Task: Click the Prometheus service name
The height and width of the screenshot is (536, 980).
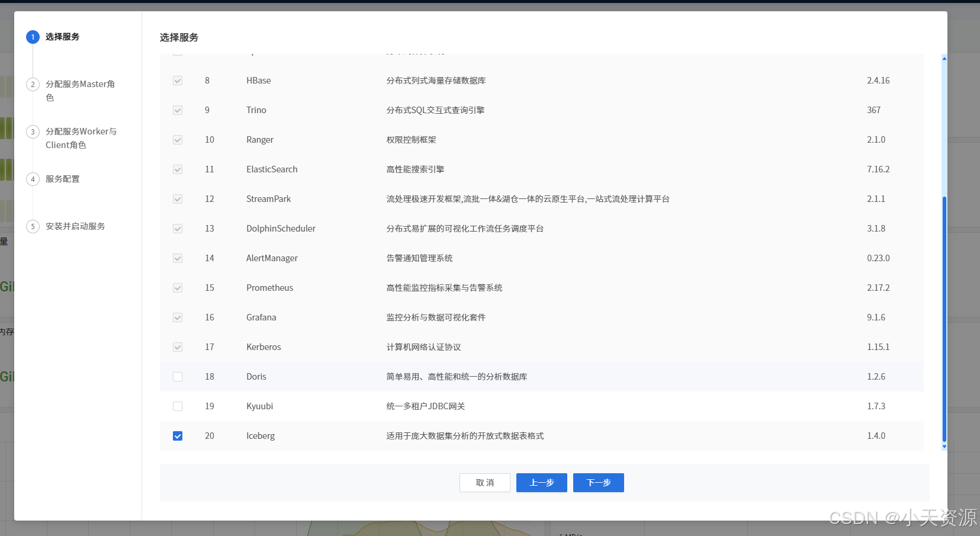Action: (270, 288)
